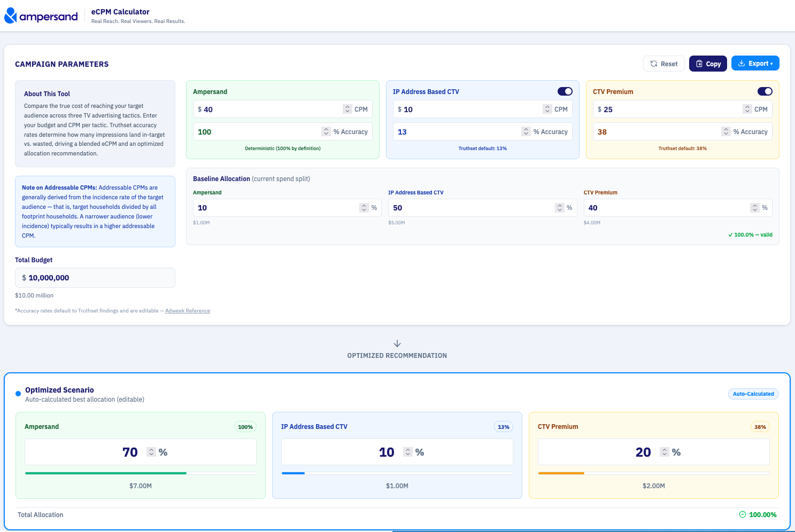Toggle off IP Address Based CTV switch
The image size is (795, 532).
pos(565,91)
